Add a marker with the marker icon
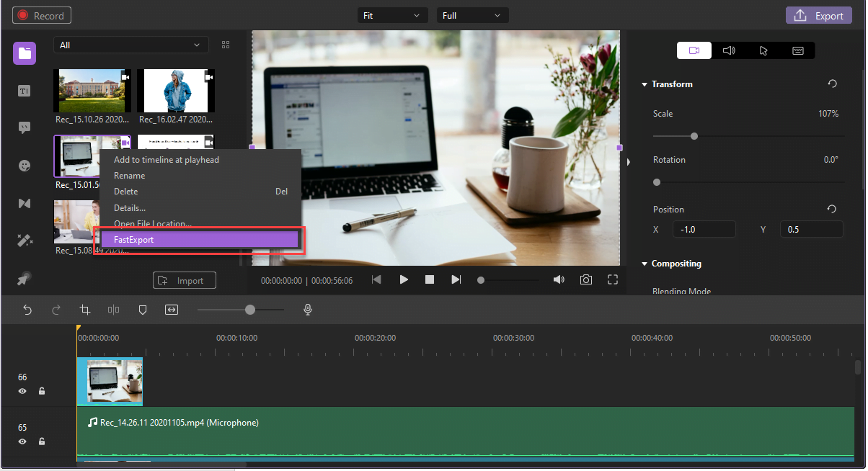Image resolution: width=868 pixels, height=471 pixels. click(x=143, y=310)
